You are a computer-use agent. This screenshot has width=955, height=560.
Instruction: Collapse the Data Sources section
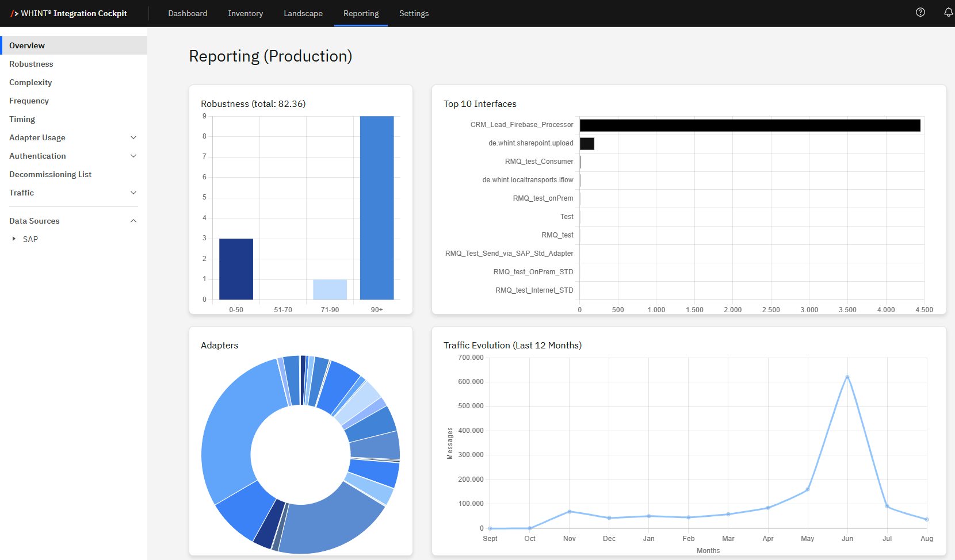tap(133, 221)
